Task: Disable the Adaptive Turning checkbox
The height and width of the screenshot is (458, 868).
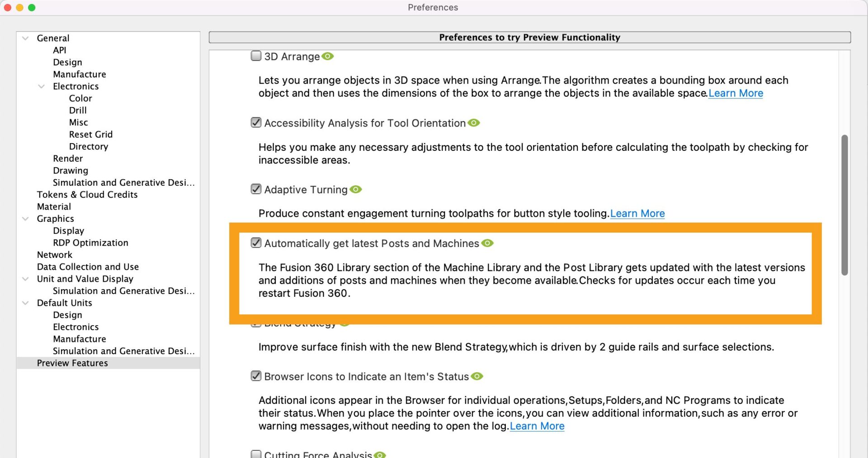Action: 256,189
